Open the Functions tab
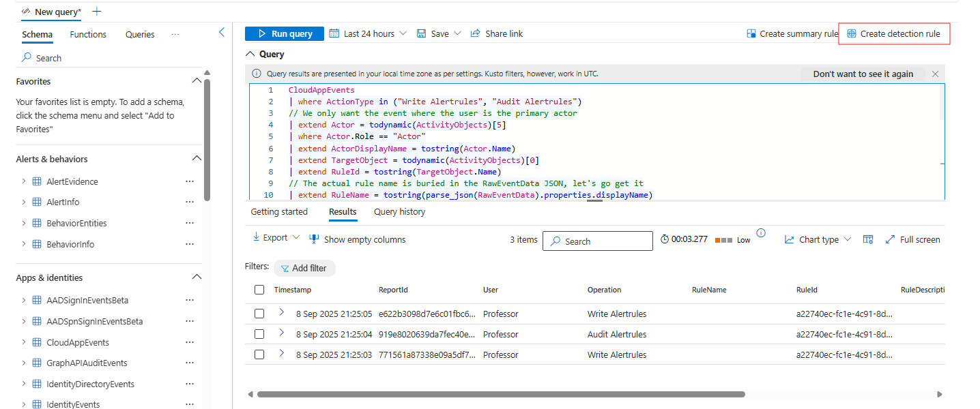The image size is (980, 409). pos(88,34)
